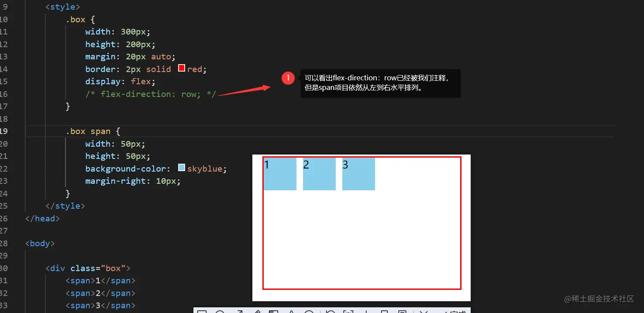Click the commented 'flex-direction: row;' line
The height and width of the screenshot is (313, 644).
[151, 94]
